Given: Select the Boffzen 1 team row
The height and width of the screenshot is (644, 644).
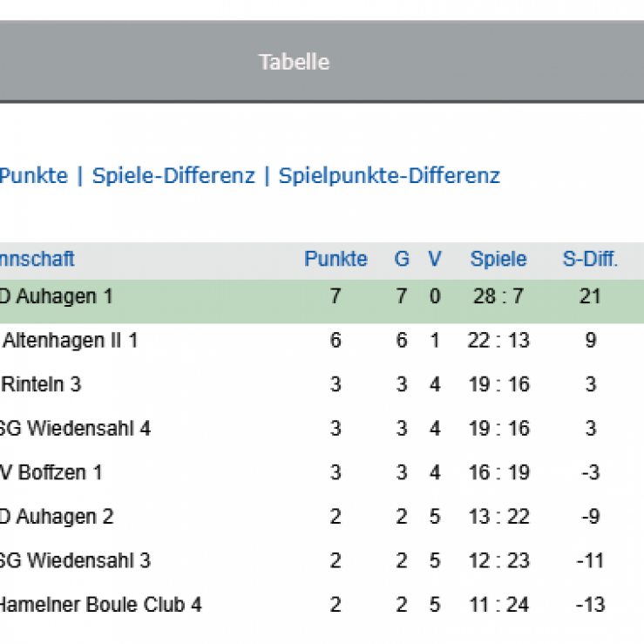Looking at the screenshot, I should (x=322, y=472).
